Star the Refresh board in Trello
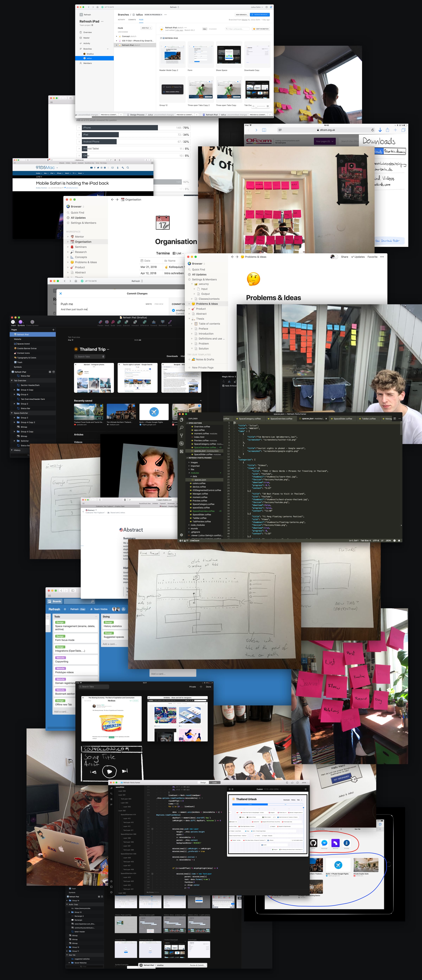Viewport: 422px width, 980px height. (65, 609)
